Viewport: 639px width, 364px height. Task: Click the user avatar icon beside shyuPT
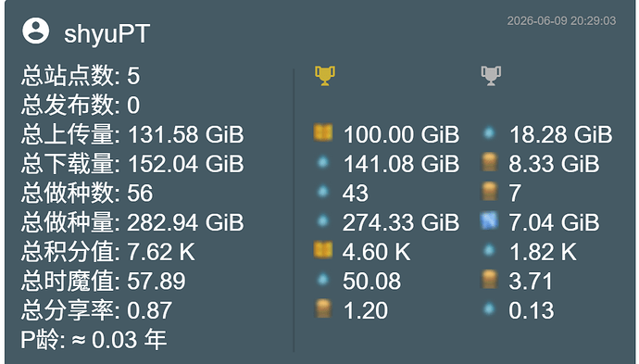pos(35,31)
